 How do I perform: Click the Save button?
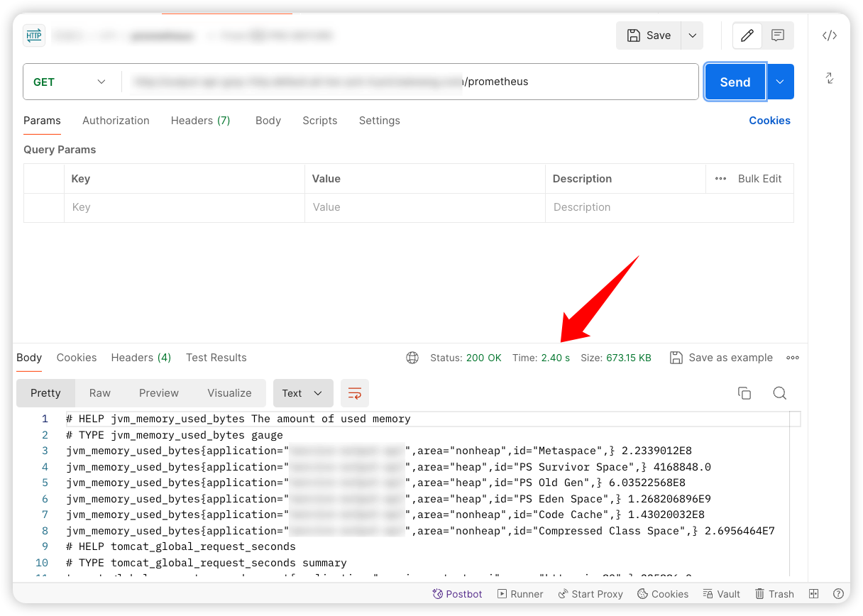(649, 35)
